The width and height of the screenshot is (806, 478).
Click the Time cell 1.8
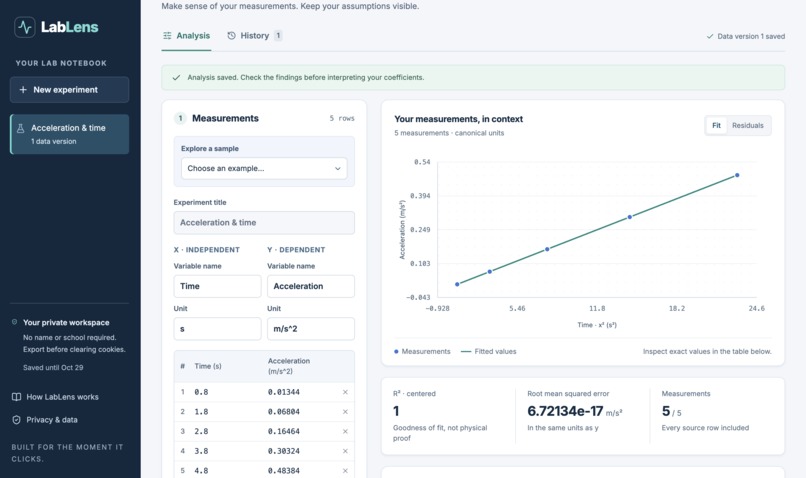pos(202,412)
